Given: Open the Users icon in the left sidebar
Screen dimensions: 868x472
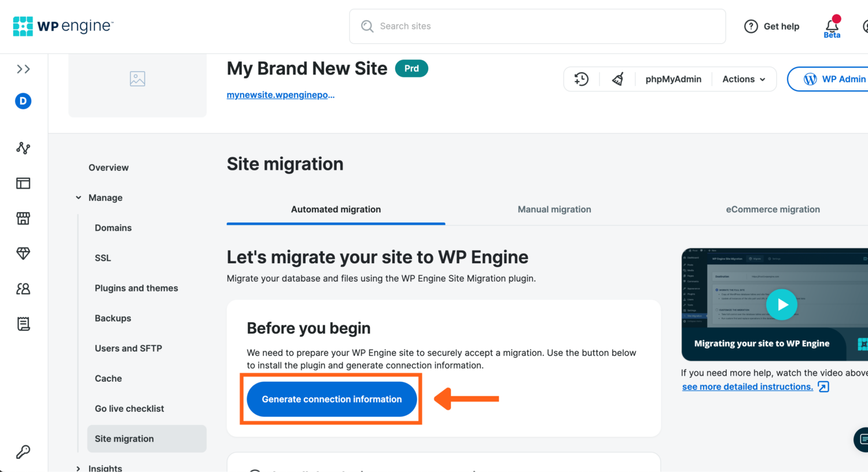Looking at the screenshot, I should [23, 289].
